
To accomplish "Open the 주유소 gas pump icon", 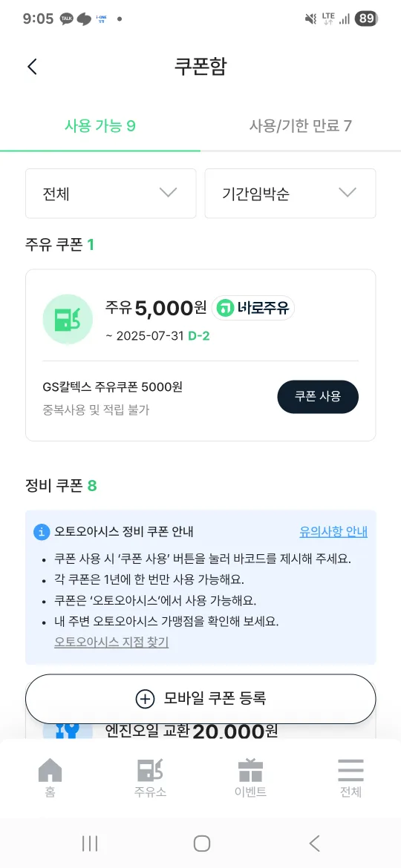I will 150,770.
